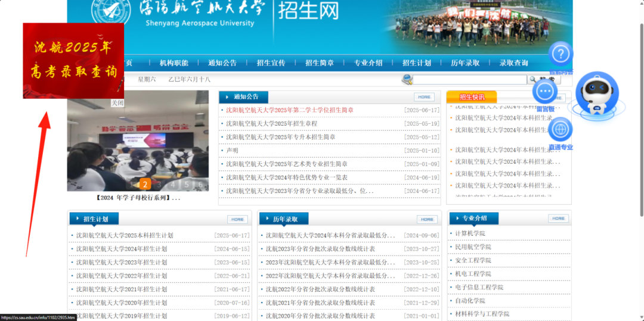Open the 招生简章 navigation menu
The height and width of the screenshot is (321, 644).
tap(320, 63)
